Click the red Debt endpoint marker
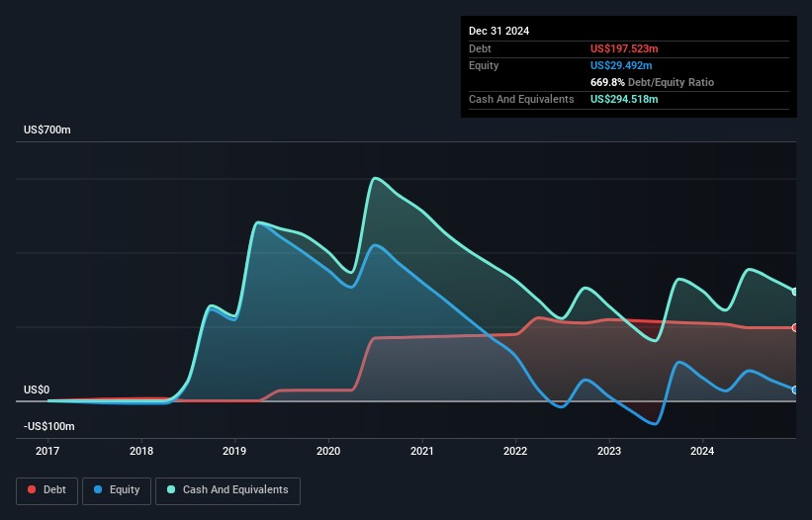 pyautogui.click(x=794, y=327)
